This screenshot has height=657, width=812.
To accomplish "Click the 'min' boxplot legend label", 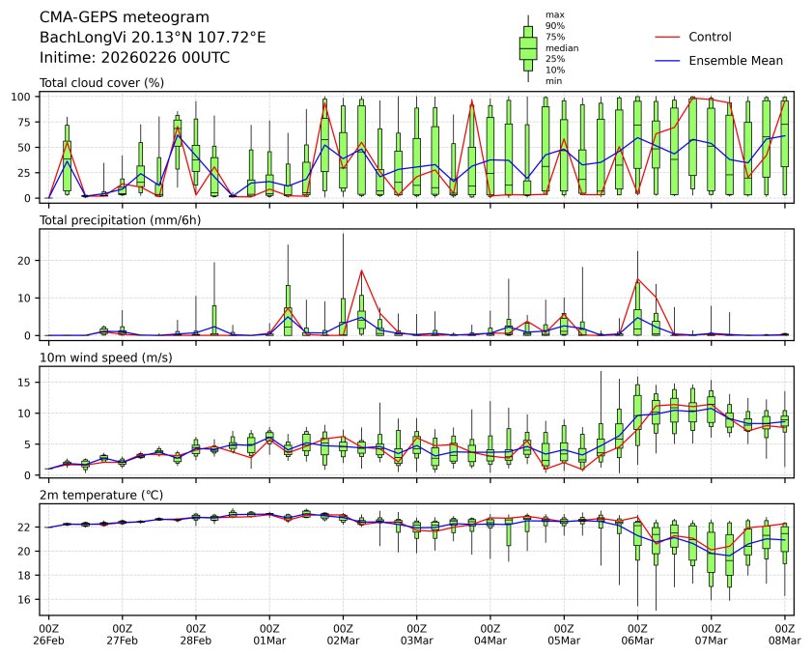I will tap(553, 81).
